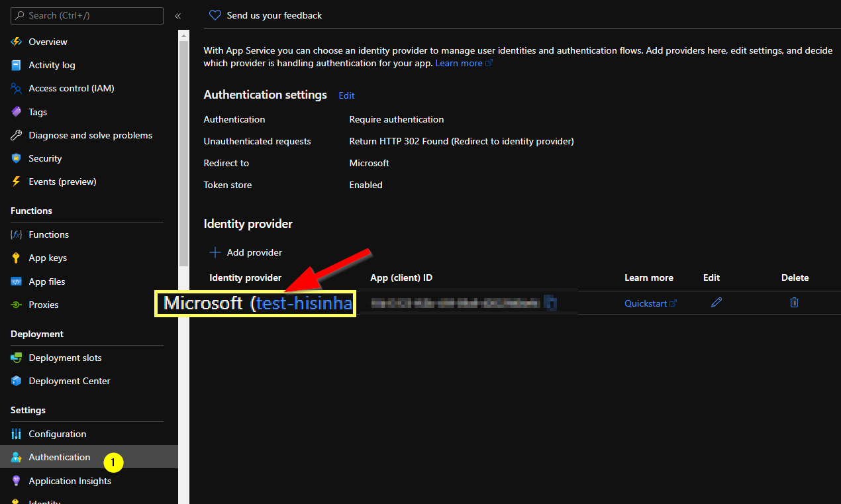Image resolution: width=841 pixels, height=504 pixels.
Task: Delete the Microsoft provider via trash icon
Action: click(794, 303)
